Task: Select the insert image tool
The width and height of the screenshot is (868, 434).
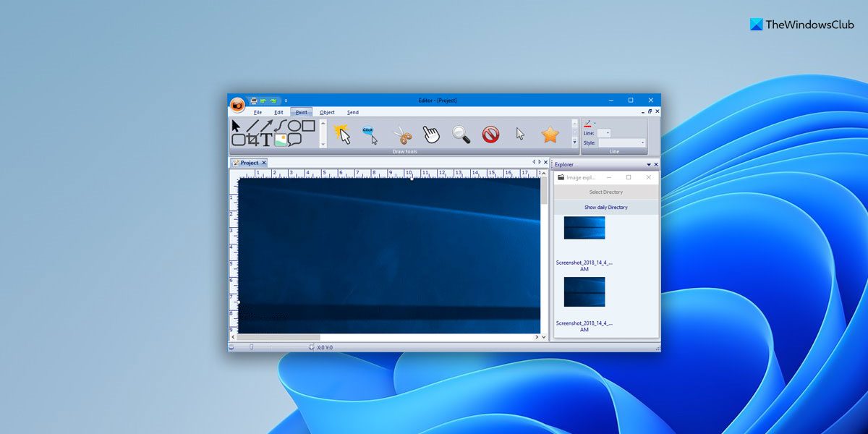Action: click(281, 140)
